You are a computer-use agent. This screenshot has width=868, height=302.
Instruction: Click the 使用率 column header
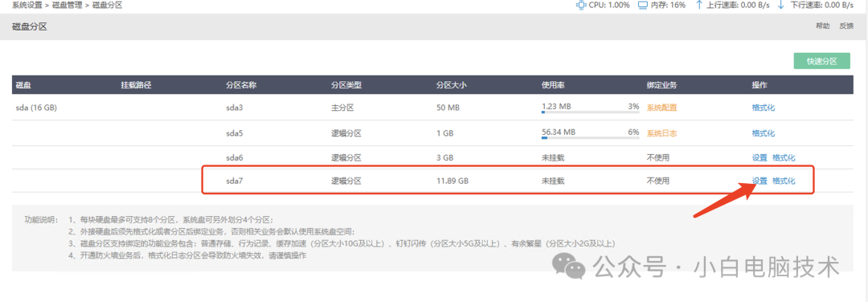(x=553, y=85)
